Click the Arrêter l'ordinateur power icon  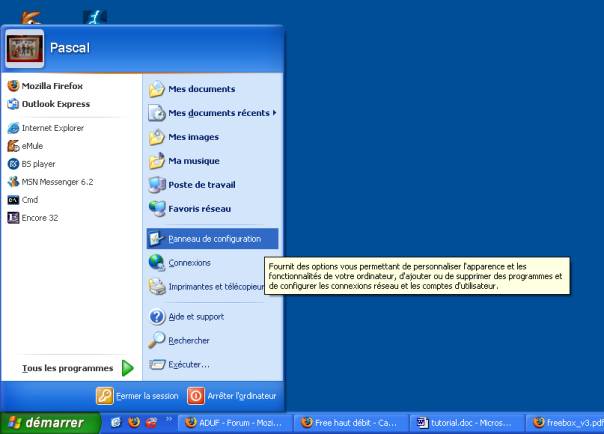tap(196, 396)
